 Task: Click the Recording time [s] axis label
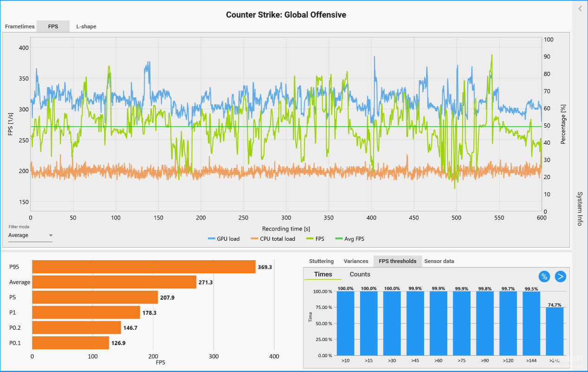286,229
